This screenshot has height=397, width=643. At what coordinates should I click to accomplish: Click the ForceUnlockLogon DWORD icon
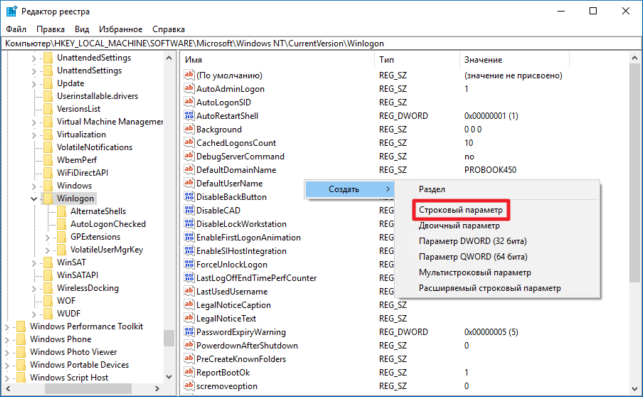click(x=189, y=265)
